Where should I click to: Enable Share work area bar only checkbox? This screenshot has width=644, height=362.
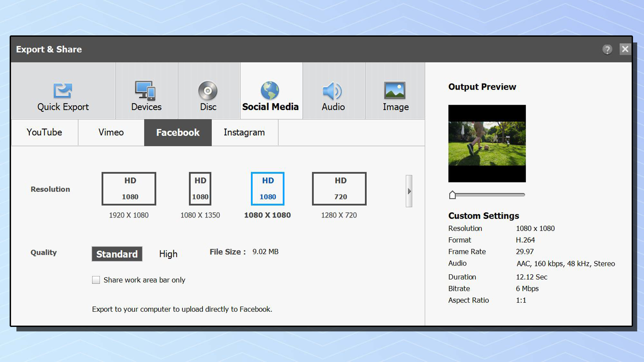point(96,279)
